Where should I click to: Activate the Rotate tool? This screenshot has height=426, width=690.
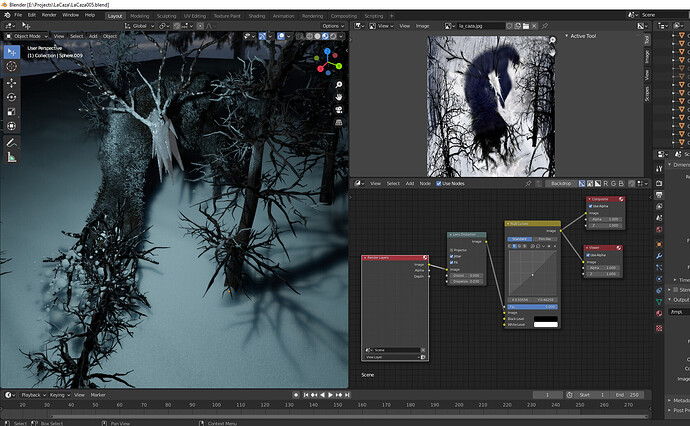[12, 97]
